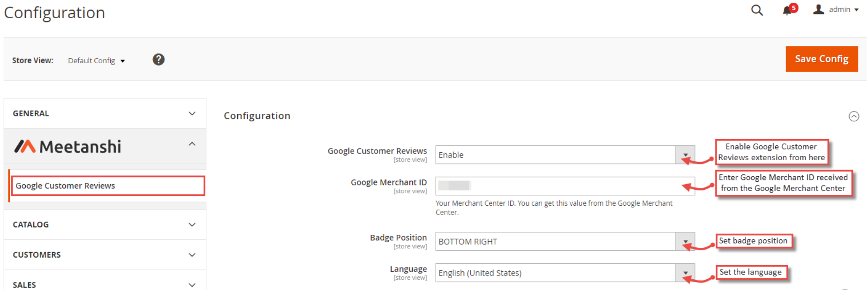Open the Store View Default Config switcher
This screenshot has height=290, width=868.
(96, 61)
